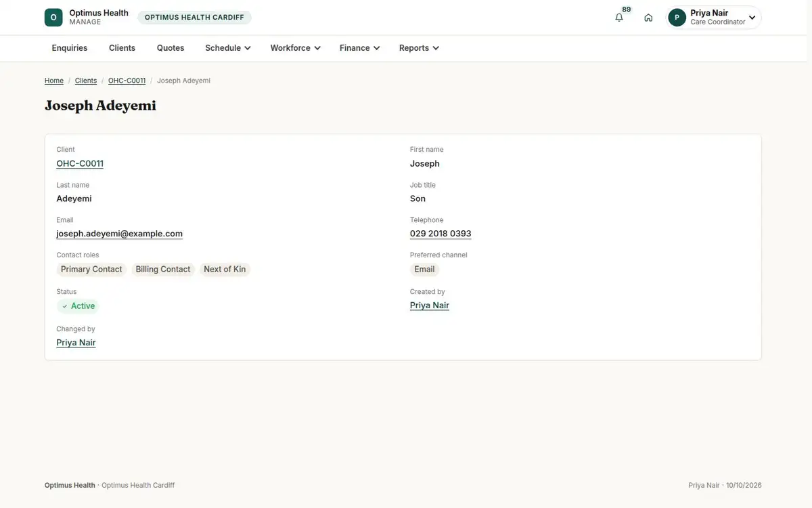Open the notifications bell icon

[619, 18]
